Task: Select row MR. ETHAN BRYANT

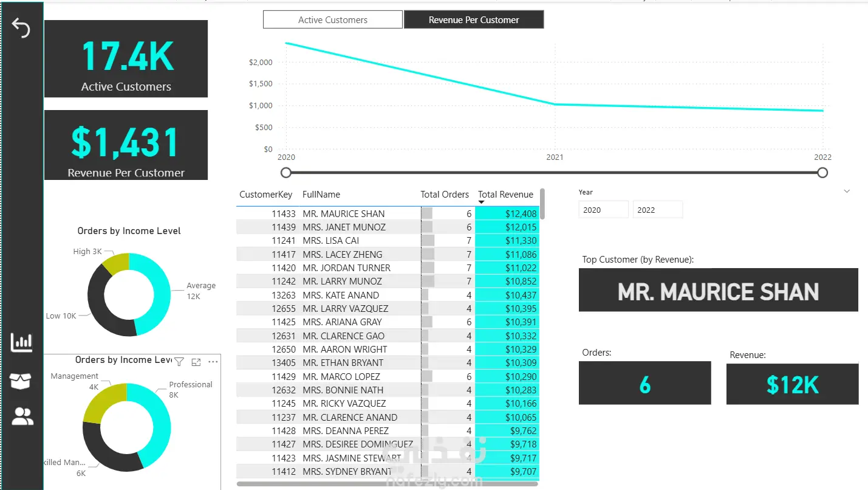Action: (x=388, y=362)
